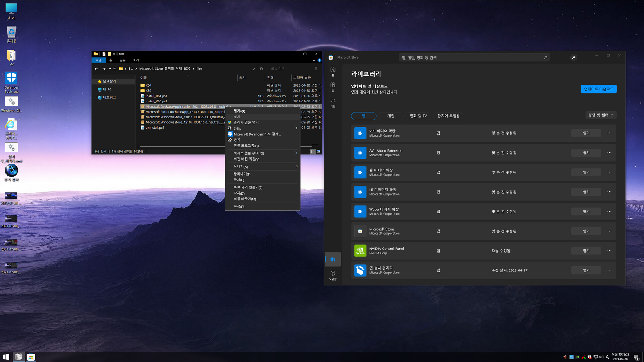Choose Open (O) from the context menu
The width and height of the screenshot is (644, 362).
tap(262, 111)
